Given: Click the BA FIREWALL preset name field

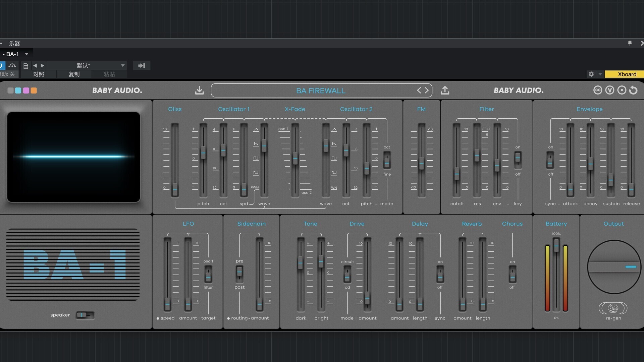Looking at the screenshot, I should coord(321,90).
